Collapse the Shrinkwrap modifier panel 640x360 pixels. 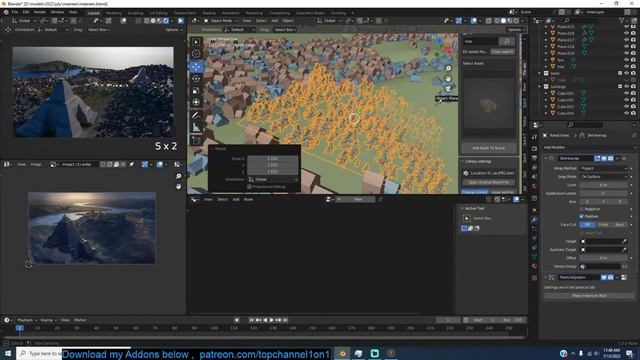(x=546, y=158)
